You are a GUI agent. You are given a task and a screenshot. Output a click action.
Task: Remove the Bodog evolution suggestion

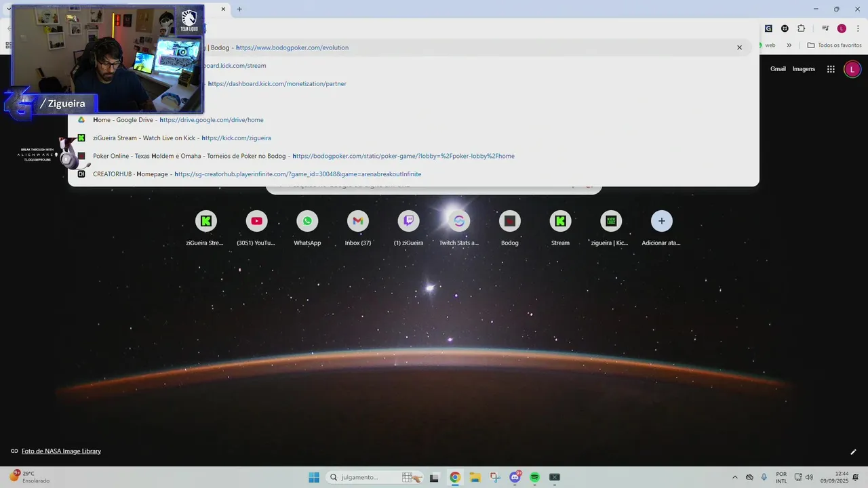739,47
